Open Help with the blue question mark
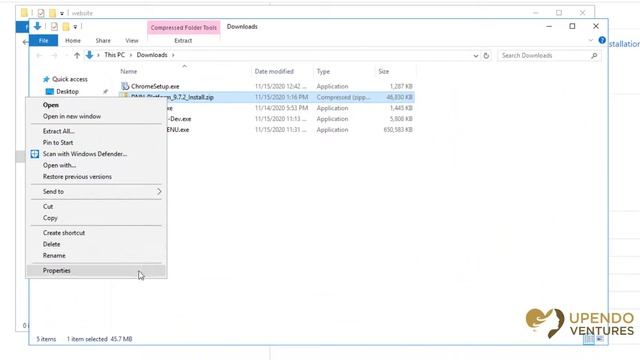The image size is (640, 360). [x=602, y=40]
